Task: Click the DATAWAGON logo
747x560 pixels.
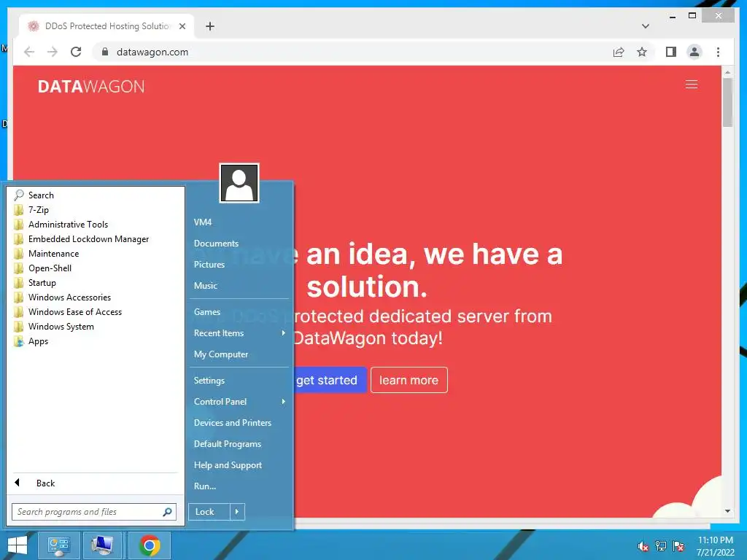Action: 91,87
